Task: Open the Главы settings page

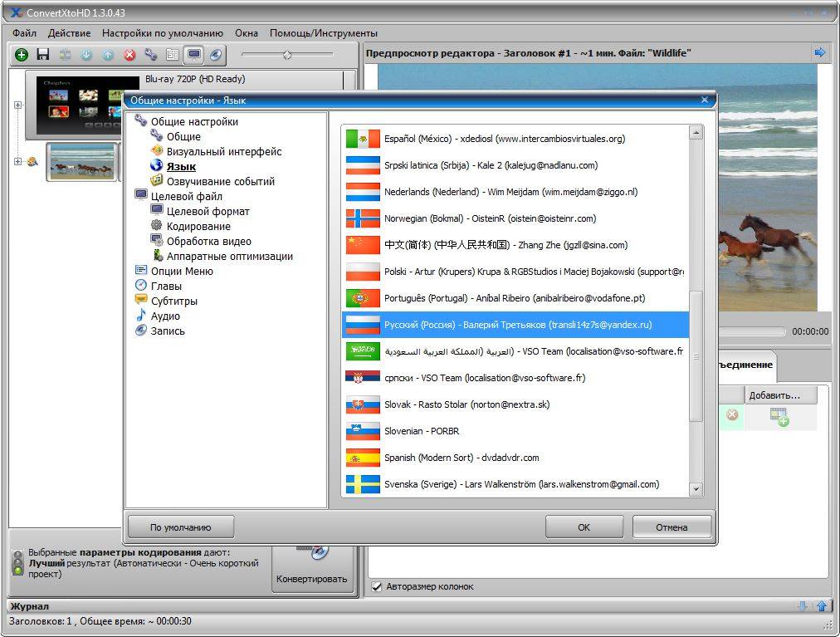Action: [166, 287]
